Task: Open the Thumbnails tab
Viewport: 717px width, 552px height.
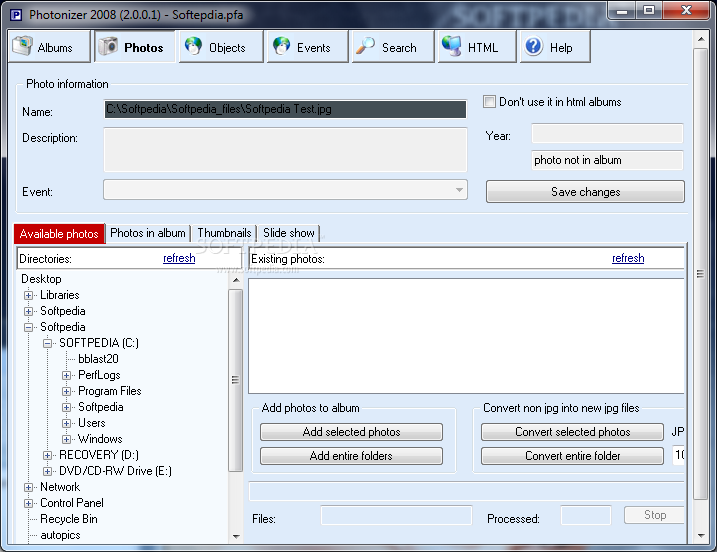Action: coord(224,233)
